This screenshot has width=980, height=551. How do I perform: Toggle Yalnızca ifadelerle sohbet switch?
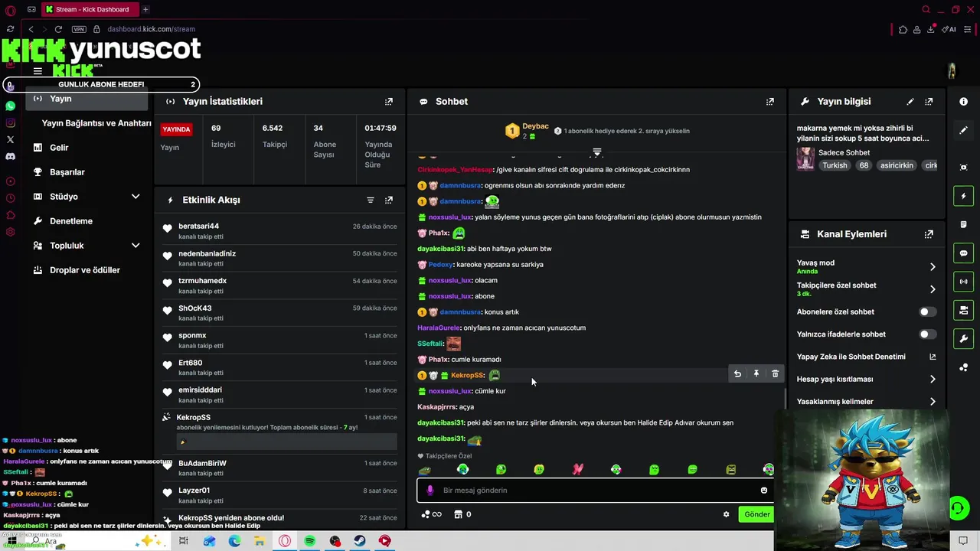(927, 334)
